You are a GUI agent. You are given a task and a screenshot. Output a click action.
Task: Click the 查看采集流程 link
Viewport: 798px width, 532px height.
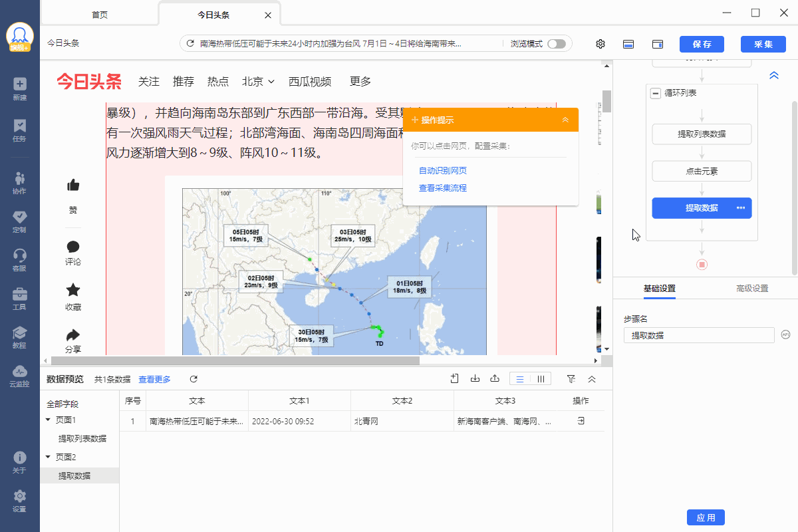[x=443, y=188]
